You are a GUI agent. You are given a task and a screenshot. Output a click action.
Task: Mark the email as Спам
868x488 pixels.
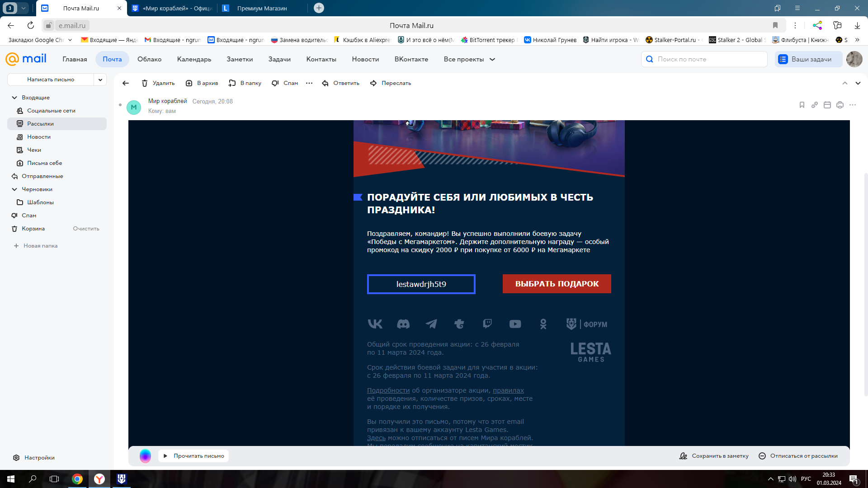(x=285, y=83)
